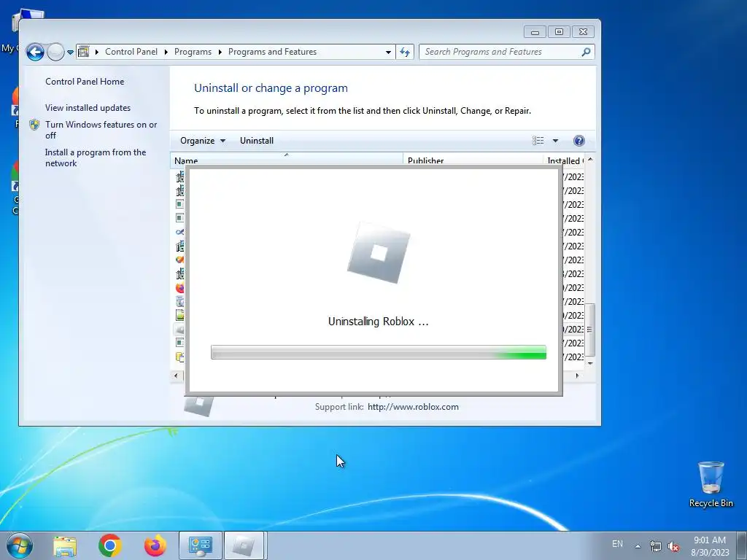Click the change view icon
The image size is (747, 560).
[x=538, y=141]
